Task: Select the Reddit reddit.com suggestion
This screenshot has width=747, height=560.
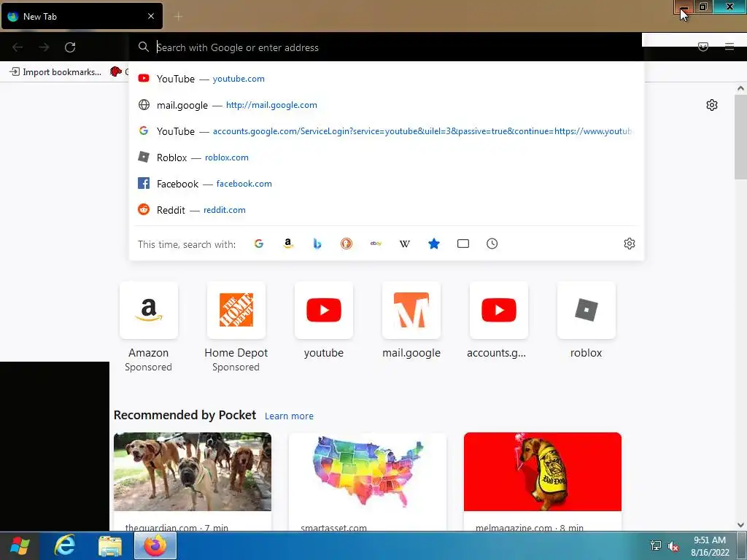Action: point(387,209)
